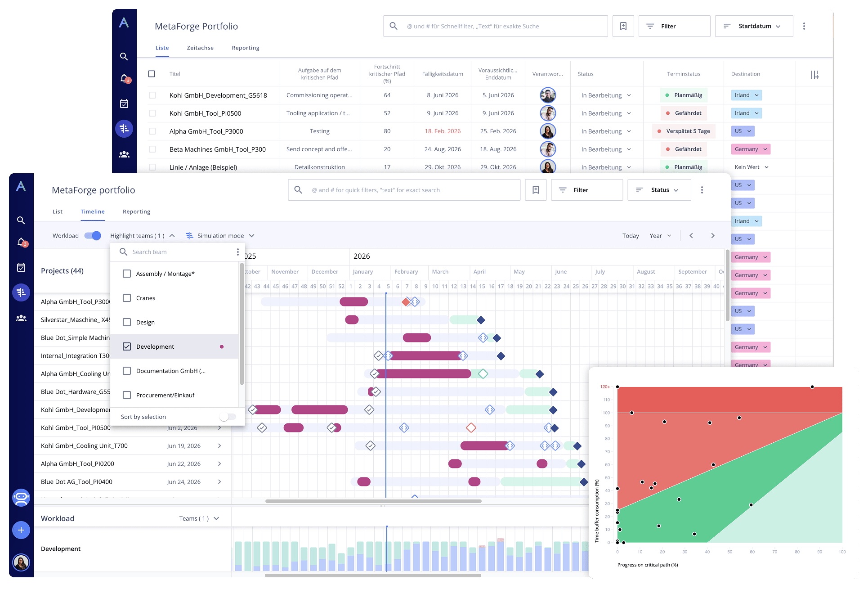This screenshot has height=589, width=868.
Task: Click the Filter button in English view
Action: (587, 190)
